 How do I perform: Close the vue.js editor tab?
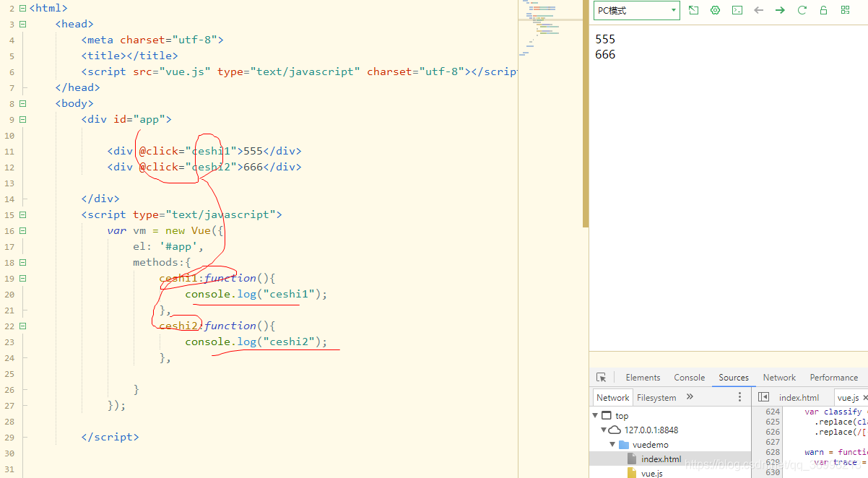(x=865, y=397)
